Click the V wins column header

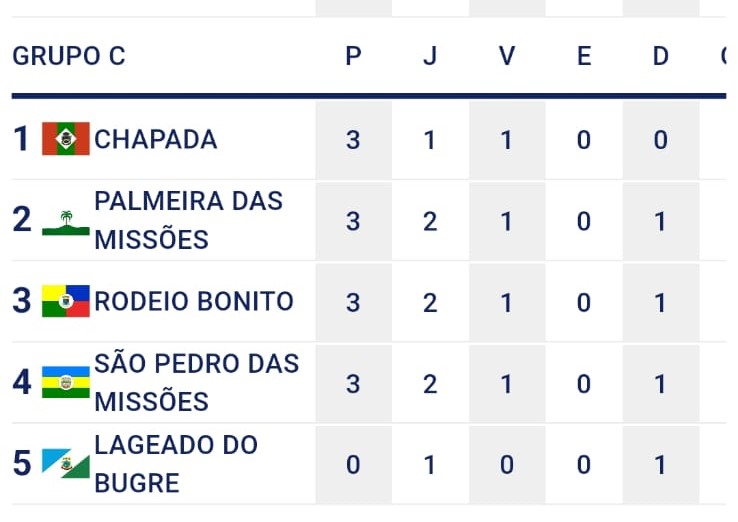pyautogui.click(x=507, y=56)
